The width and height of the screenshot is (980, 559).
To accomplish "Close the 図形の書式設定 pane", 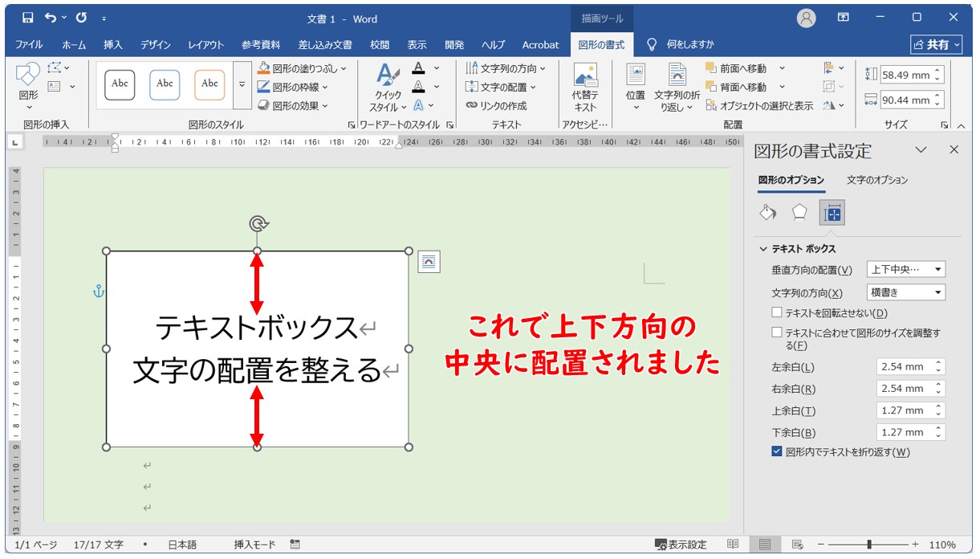I will [x=954, y=150].
